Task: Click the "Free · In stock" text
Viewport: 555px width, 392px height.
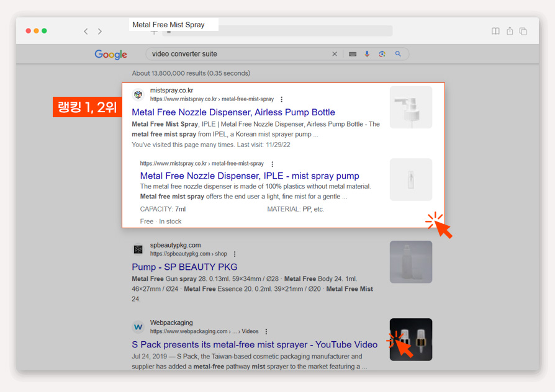Action: pyautogui.click(x=161, y=221)
